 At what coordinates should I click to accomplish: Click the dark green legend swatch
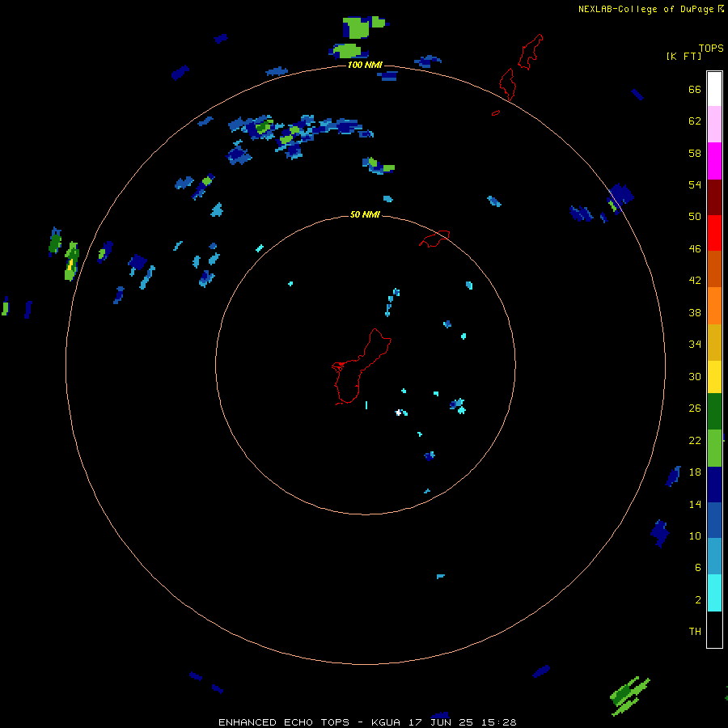(x=714, y=412)
